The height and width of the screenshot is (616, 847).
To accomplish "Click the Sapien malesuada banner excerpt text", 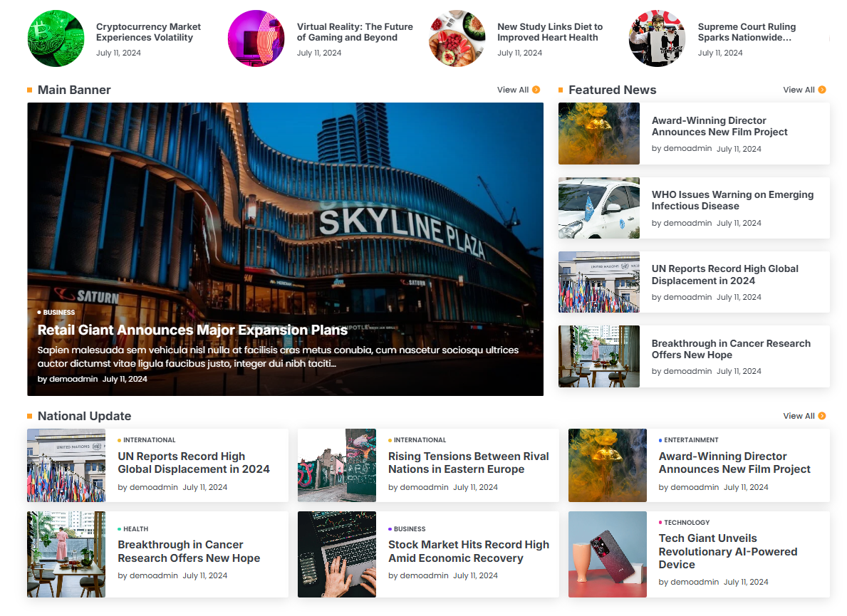I will 279,357.
